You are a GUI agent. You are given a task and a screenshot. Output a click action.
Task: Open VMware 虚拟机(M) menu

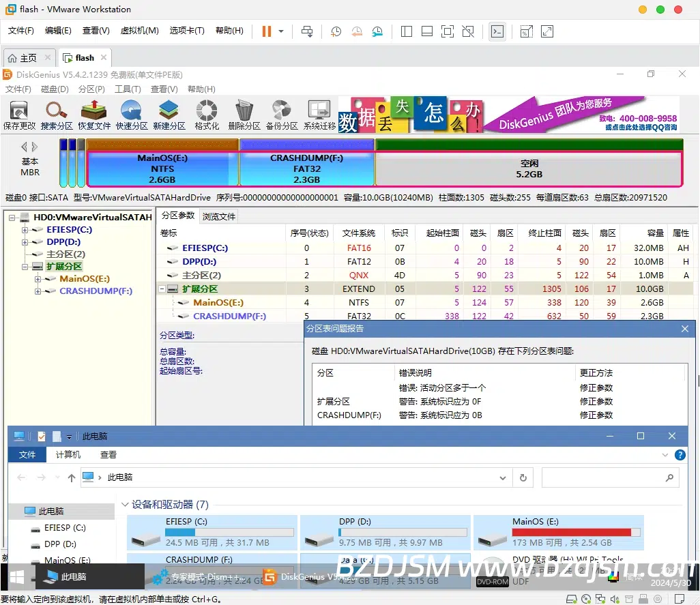(x=140, y=30)
